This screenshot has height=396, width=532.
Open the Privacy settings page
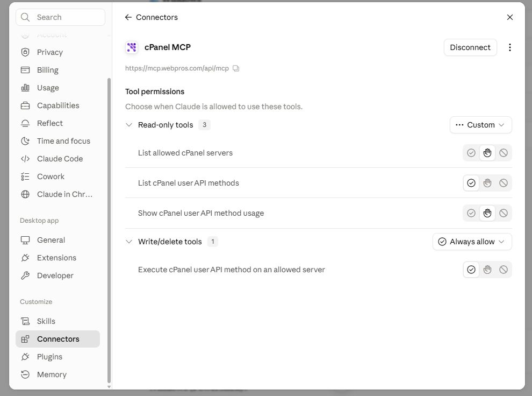coord(57,52)
